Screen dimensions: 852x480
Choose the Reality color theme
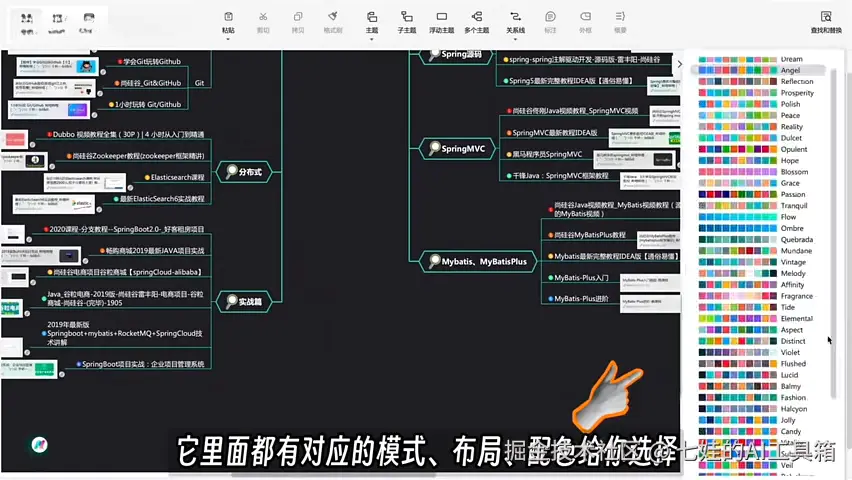pyautogui.click(x=750, y=127)
